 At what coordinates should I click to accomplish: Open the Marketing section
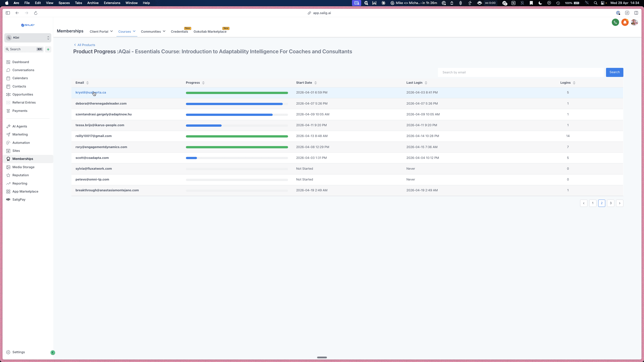[x=20, y=134]
